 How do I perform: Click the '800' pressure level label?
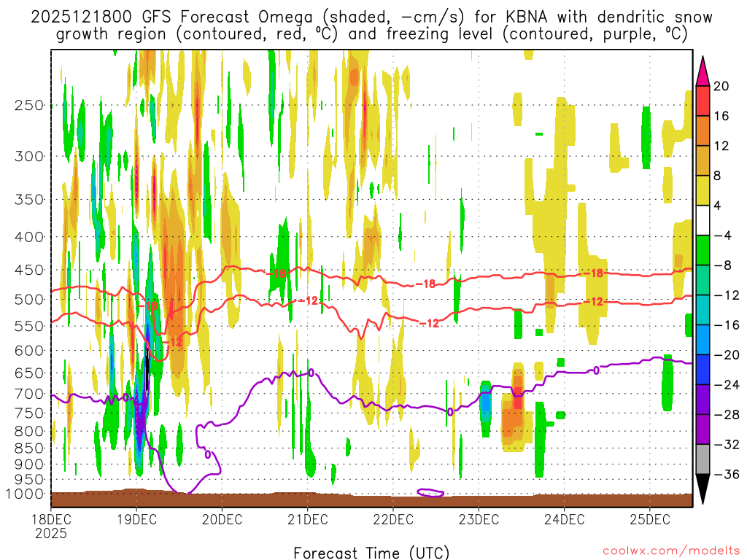pyautogui.click(x=29, y=432)
